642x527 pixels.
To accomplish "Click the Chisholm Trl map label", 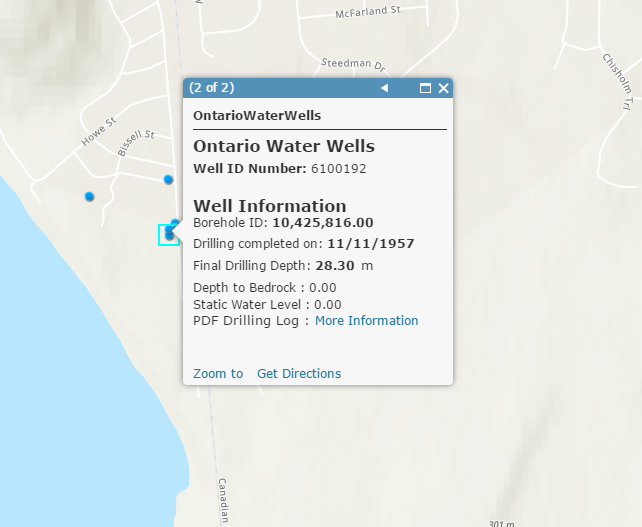I will [x=619, y=81].
